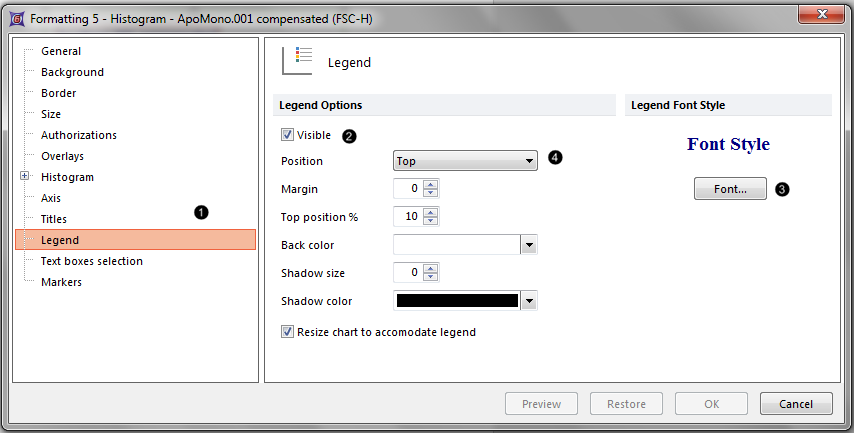Click the Top position % input field

[409, 217]
